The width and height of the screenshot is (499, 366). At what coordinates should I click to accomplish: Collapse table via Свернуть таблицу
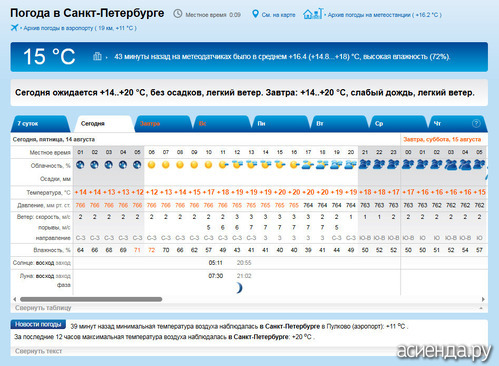(x=43, y=308)
